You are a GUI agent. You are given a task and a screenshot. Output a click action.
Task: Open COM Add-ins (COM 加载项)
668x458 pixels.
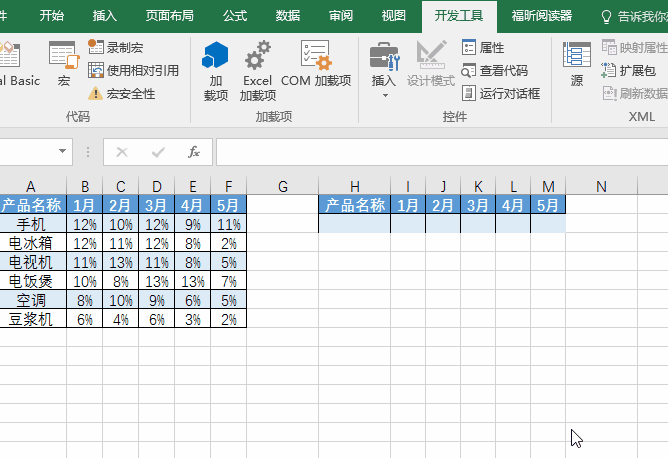pyautogui.click(x=316, y=63)
